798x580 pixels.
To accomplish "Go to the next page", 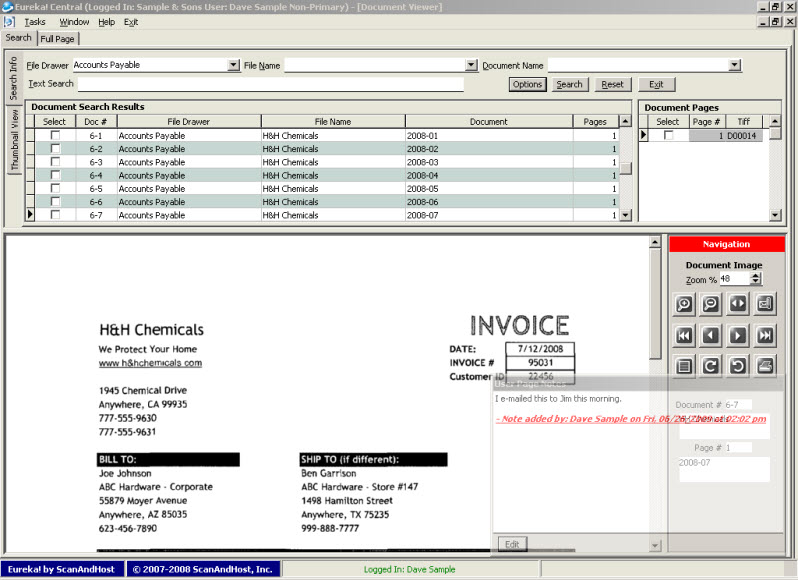I will point(738,335).
